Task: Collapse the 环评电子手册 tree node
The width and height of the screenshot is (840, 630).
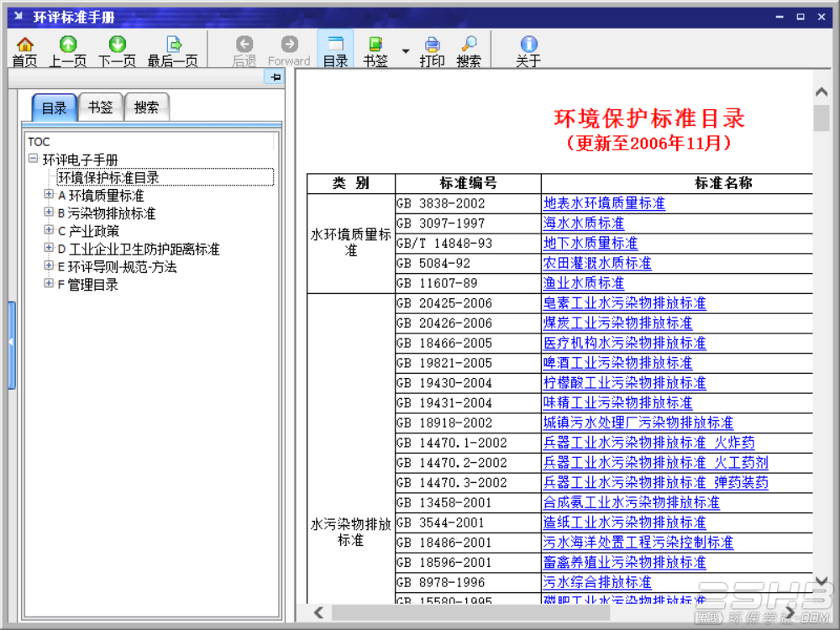Action: [x=34, y=159]
